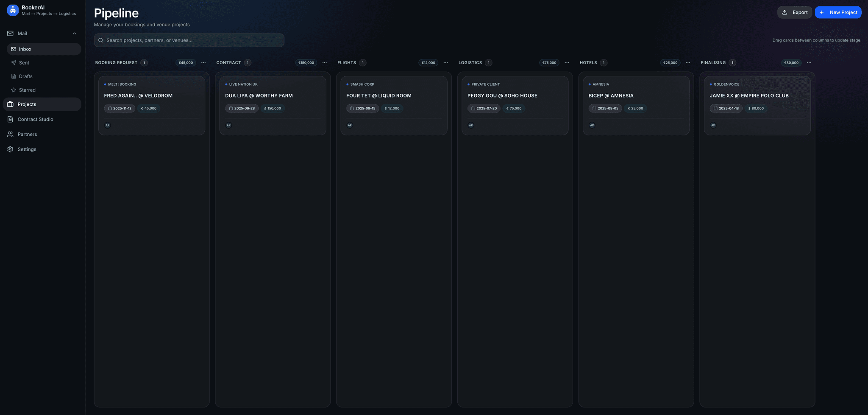Select the Finalising column header
The image size is (868, 415).
click(715, 62)
